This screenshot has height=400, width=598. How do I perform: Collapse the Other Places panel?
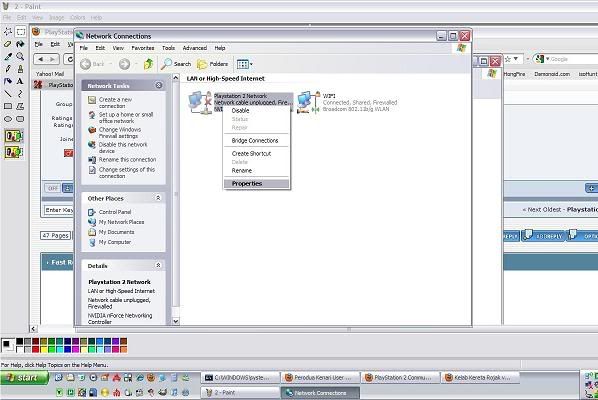pyautogui.click(x=158, y=198)
